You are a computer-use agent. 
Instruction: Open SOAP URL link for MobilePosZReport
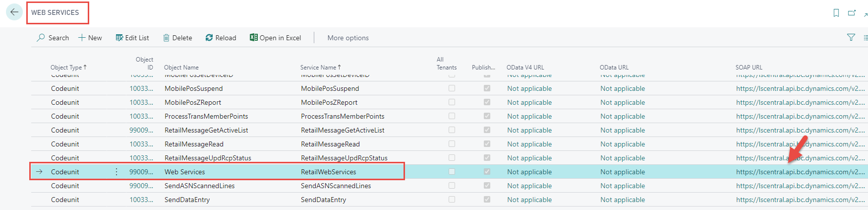point(800,102)
